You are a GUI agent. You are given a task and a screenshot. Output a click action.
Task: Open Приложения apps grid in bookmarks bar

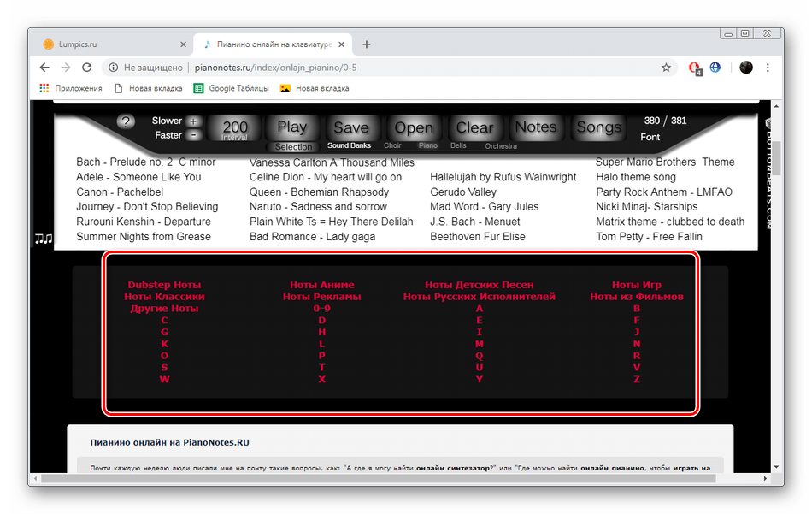tap(71, 88)
